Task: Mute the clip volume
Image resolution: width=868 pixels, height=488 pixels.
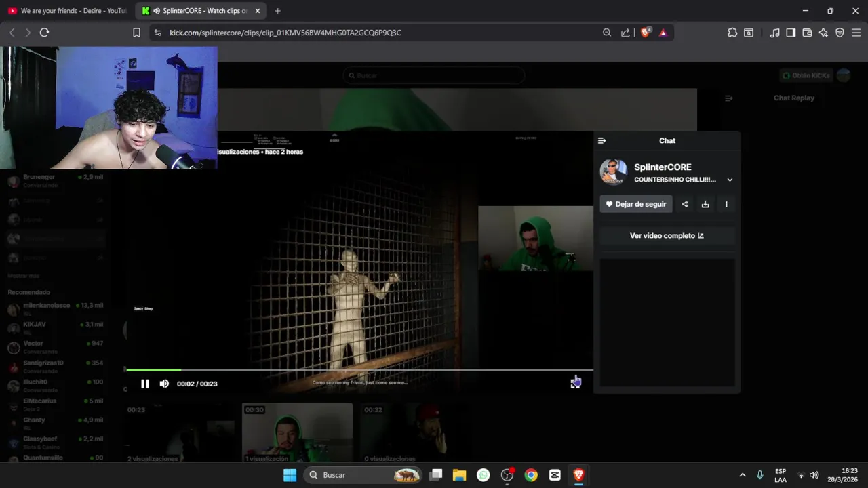Action: pos(164,384)
